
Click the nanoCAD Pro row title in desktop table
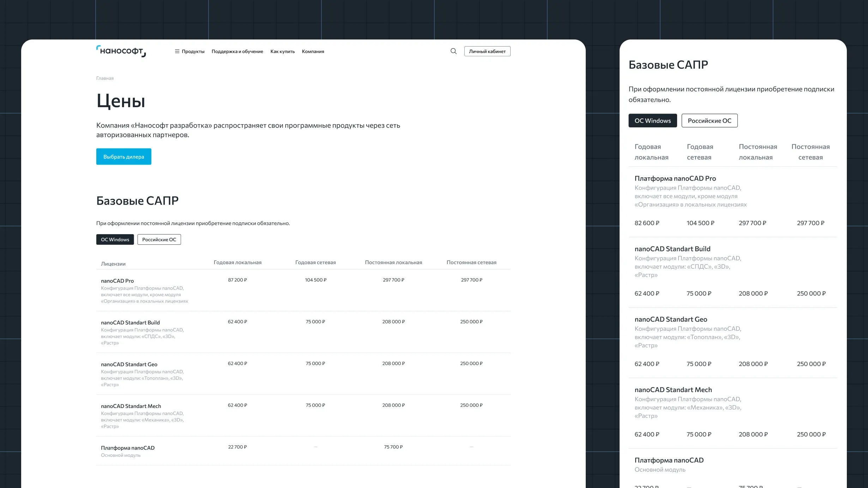point(117,281)
